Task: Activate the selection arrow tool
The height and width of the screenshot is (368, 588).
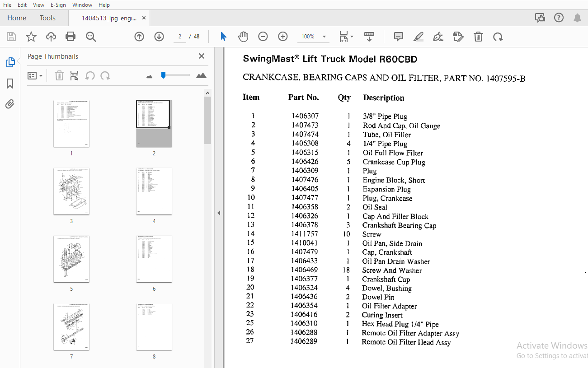Action: point(223,37)
